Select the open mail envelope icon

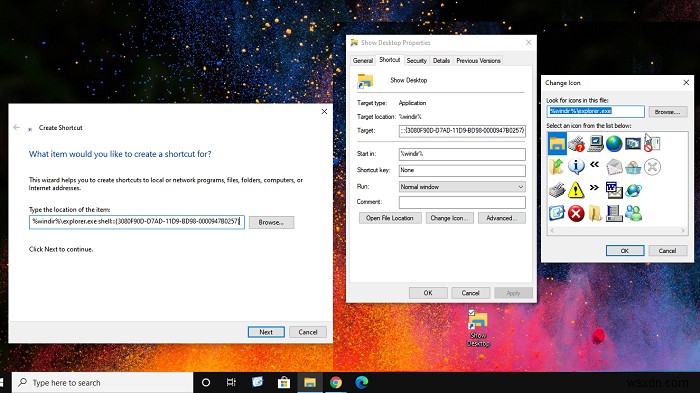coord(614,167)
